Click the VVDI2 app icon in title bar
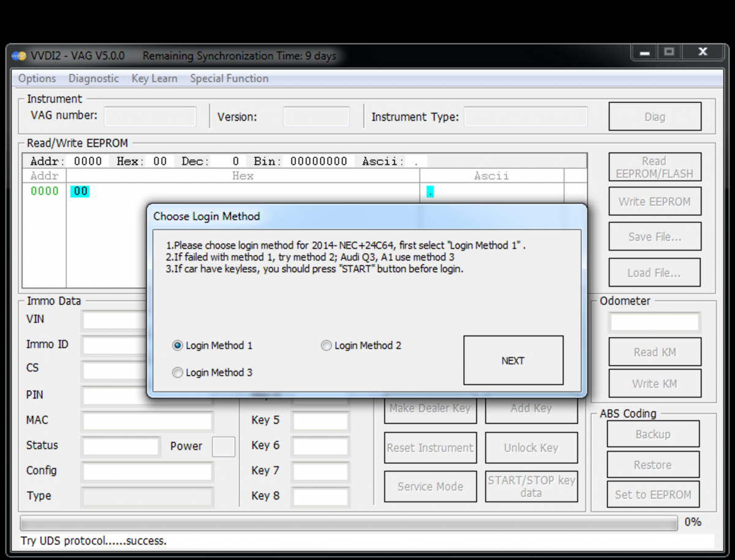Viewport: 735px width, 560px height. [20, 56]
